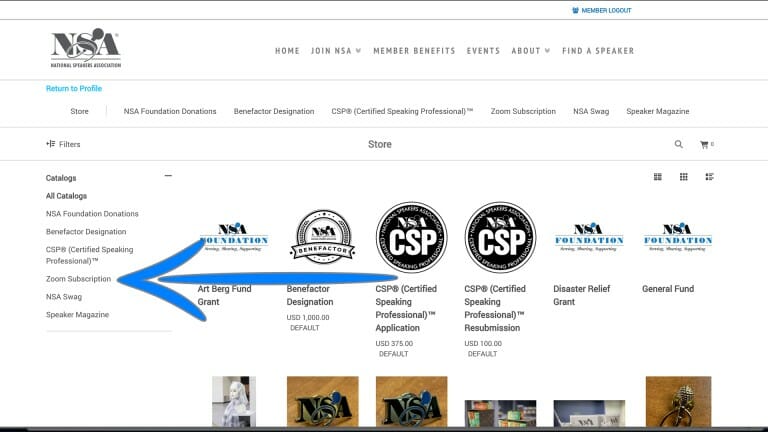Open Benefactor badge product image
This screenshot has height=432, width=768.
tap(323, 237)
